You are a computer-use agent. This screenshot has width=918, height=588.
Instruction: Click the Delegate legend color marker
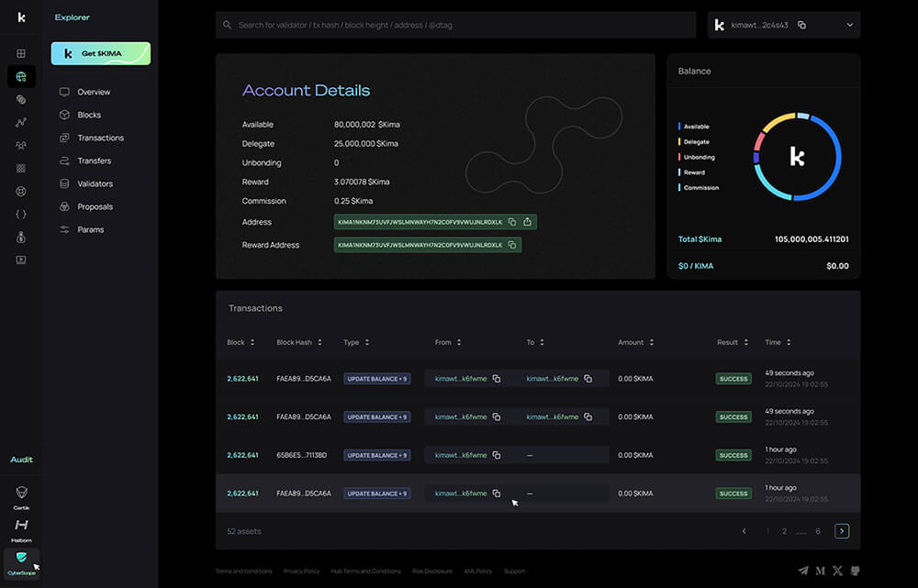coord(679,141)
